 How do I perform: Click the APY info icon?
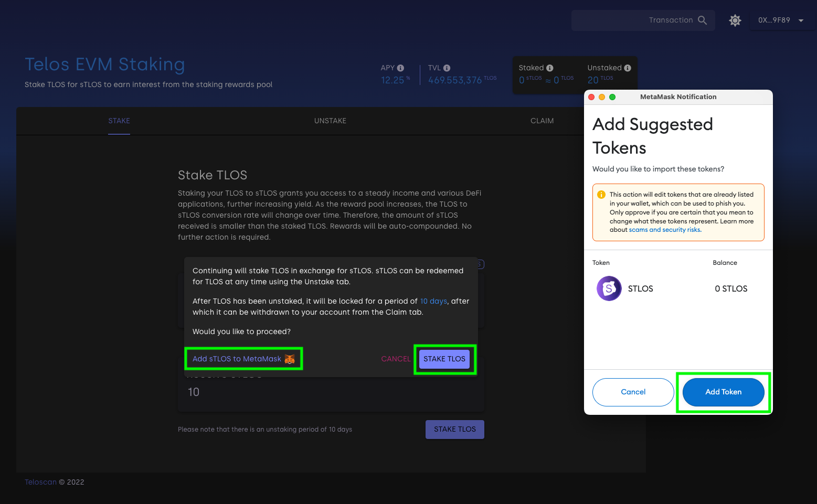[401, 68]
